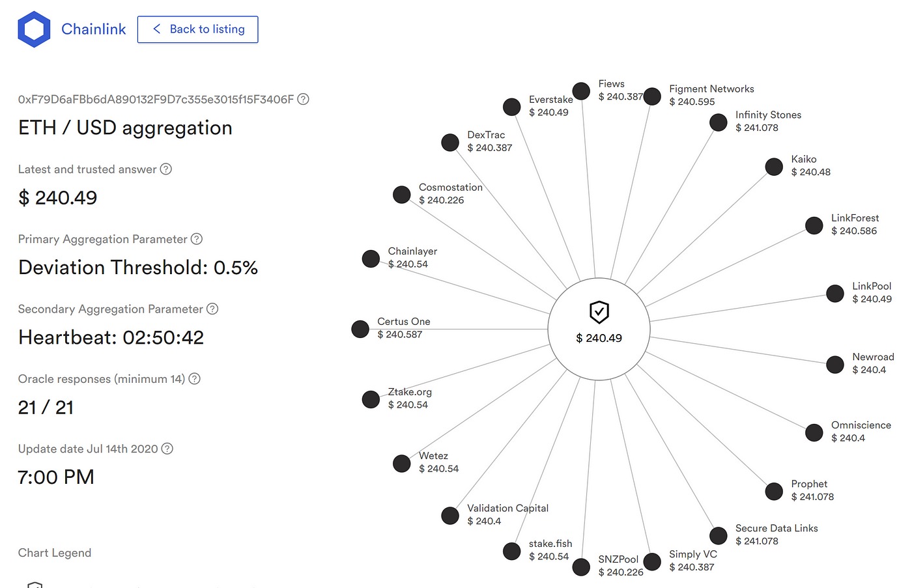Open the Deviation Threshold help tooltip
912x588 pixels.
click(x=196, y=239)
